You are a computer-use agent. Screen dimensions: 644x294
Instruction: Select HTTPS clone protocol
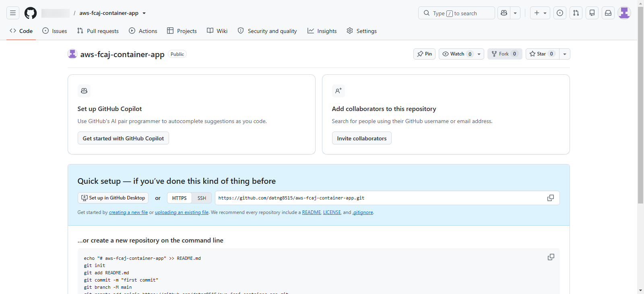click(180, 198)
